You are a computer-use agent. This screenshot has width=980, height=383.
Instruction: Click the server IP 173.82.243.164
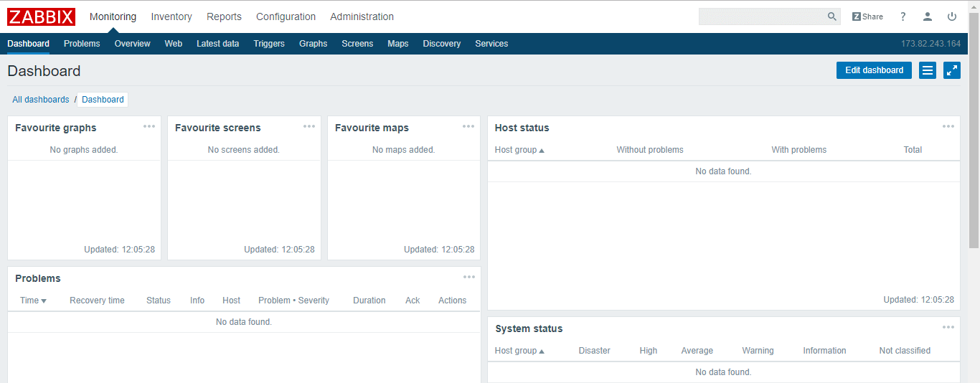(x=930, y=44)
